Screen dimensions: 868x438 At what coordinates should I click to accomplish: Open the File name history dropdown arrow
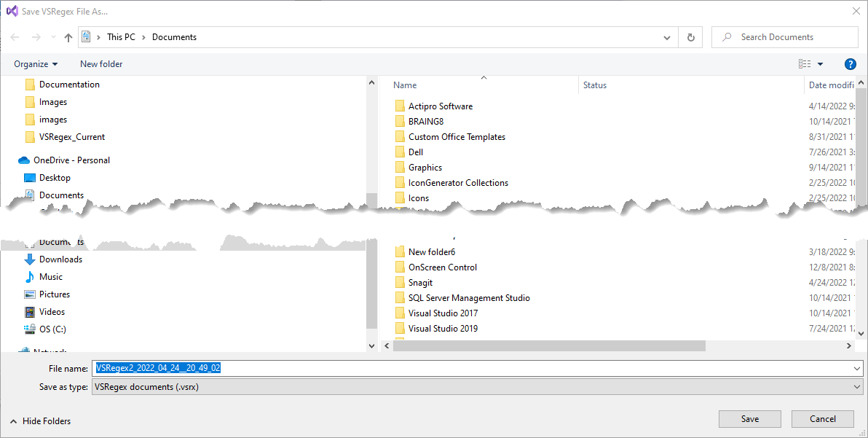pyautogui.click(x=856, y=369)
